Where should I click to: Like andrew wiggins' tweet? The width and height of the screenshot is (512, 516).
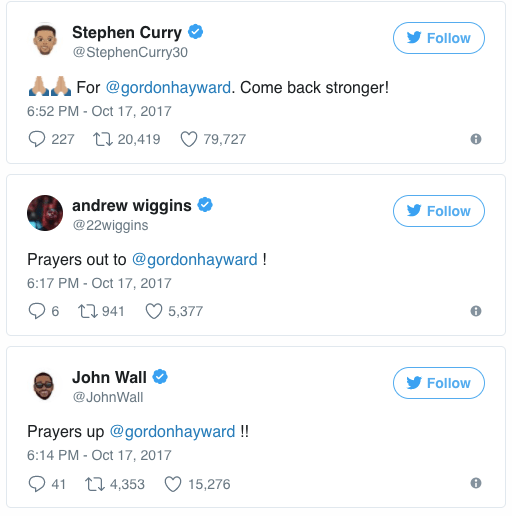click(154, 311)
